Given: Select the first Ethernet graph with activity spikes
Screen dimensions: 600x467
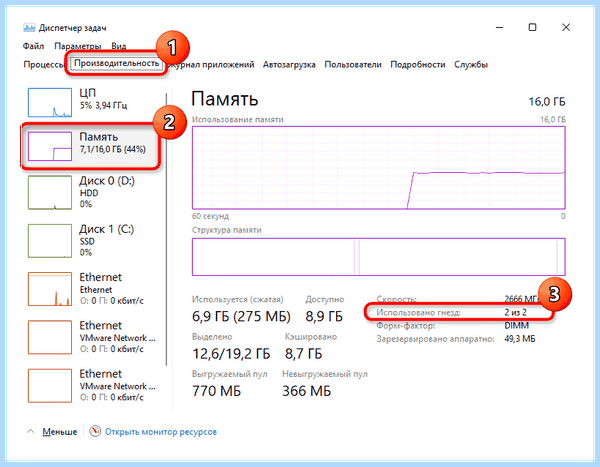Looking at the screenshot, I should tap(50, 289).
